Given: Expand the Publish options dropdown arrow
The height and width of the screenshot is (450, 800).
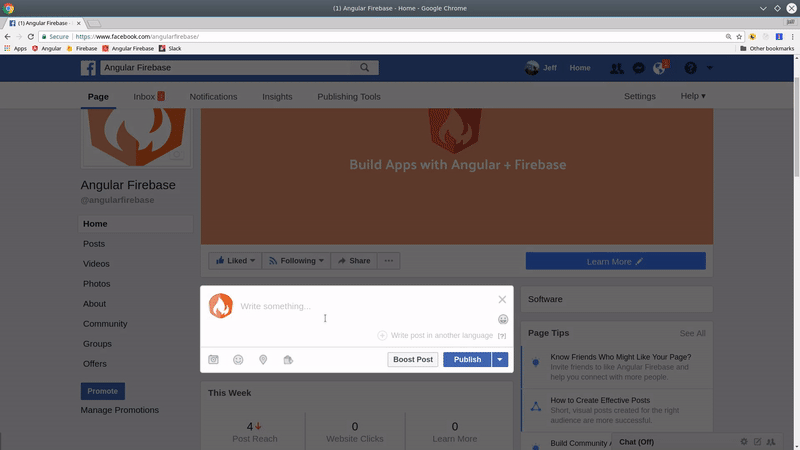Looking at the screenshot, I should tap(500, 360).
